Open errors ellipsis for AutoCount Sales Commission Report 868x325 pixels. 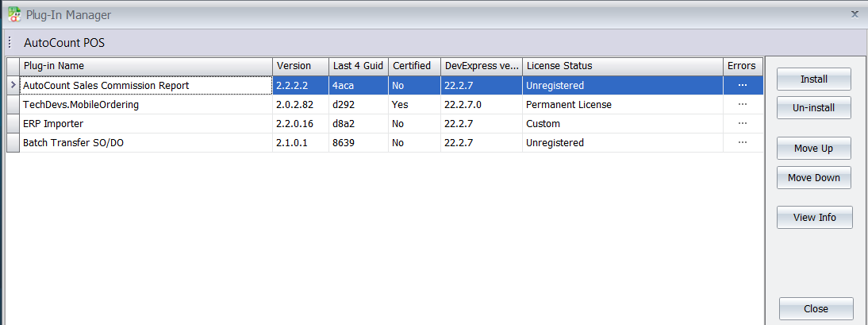(742, 85)
